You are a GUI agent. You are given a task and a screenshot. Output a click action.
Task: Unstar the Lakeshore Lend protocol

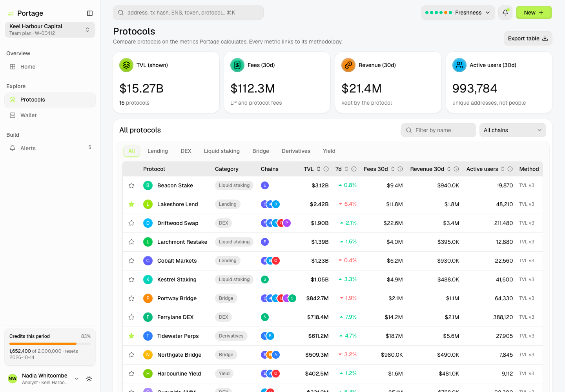tap(131, 204)
